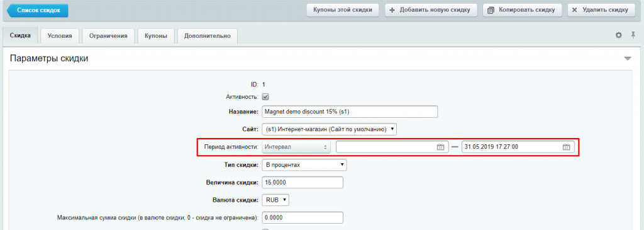The width and height of the screenshot is (644, 230).
Task: Switch to the Ограничения tab
Action: coord(108,36)
